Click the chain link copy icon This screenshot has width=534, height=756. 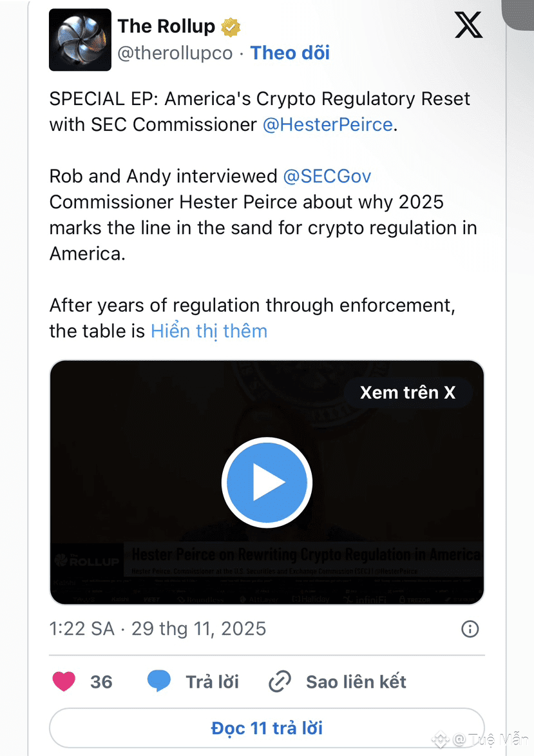(x=280, y=682)
